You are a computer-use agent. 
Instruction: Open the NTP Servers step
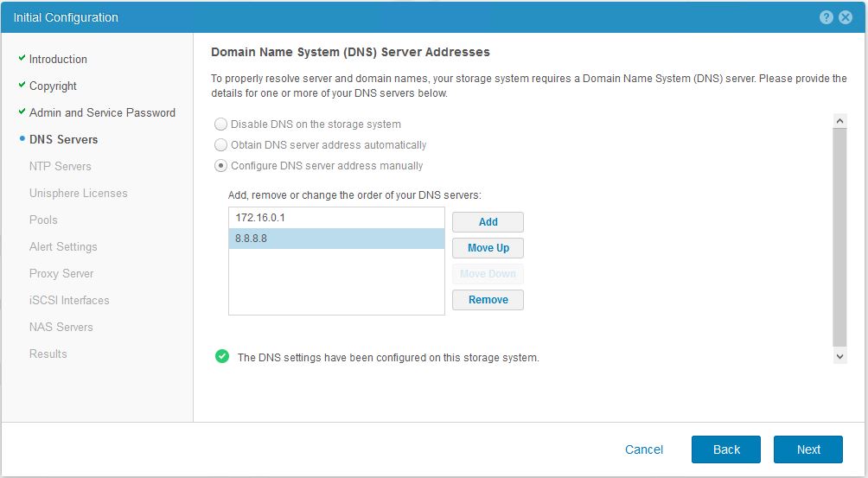pyautogui.click(x=61, y=166)
